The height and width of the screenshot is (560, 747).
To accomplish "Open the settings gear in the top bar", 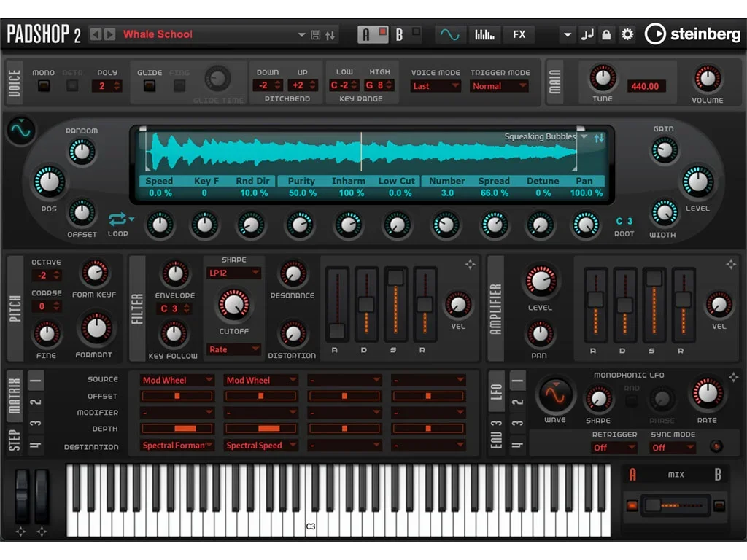I will pos(627,34).
